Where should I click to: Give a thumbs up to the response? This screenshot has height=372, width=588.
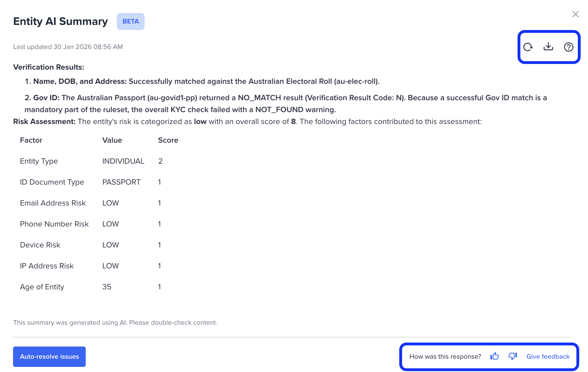click(494, 356)
